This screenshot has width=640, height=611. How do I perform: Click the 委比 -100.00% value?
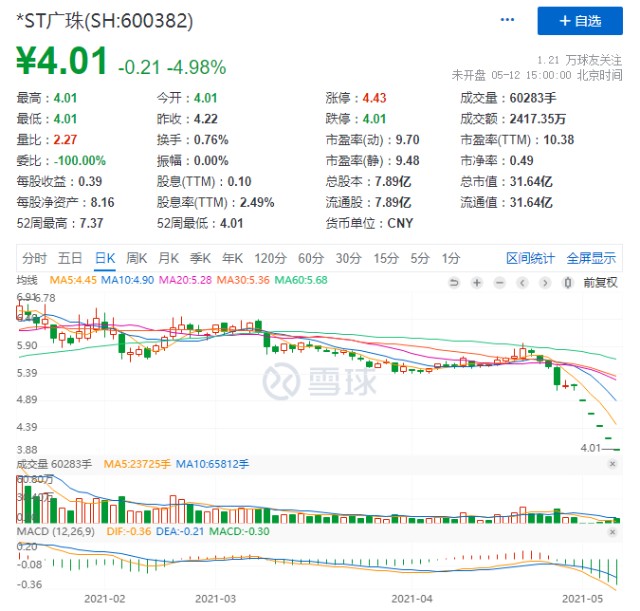click(80, 160)
